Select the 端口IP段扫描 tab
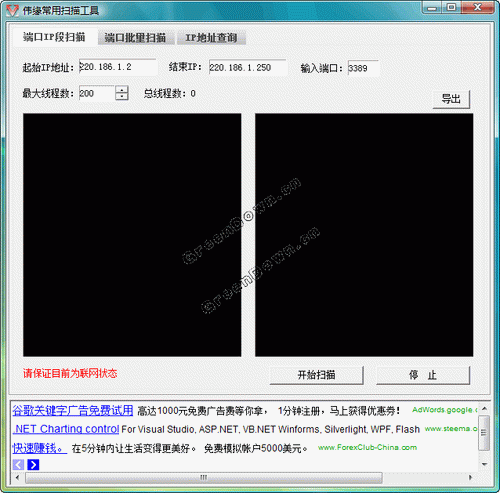Viewport: 500px width, 493px height. point(54,37)
